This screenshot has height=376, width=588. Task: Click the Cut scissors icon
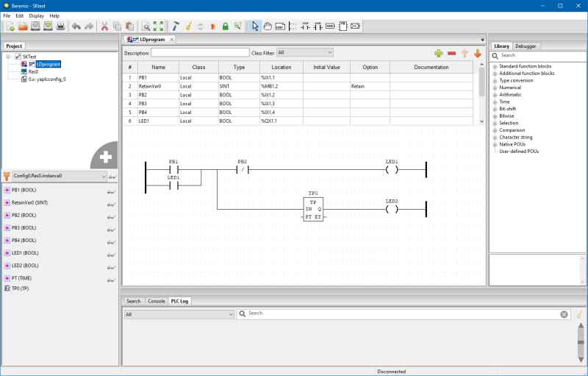point(104,26)
